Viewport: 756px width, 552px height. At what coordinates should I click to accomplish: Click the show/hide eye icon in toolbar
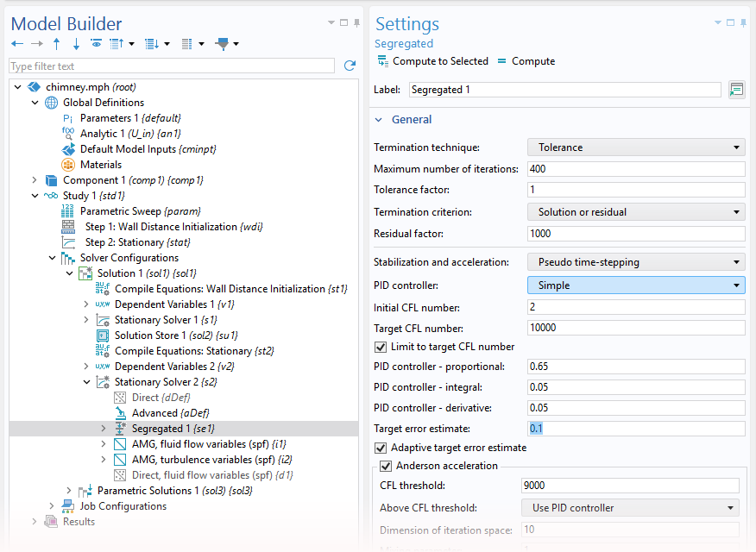click(96, 44)
